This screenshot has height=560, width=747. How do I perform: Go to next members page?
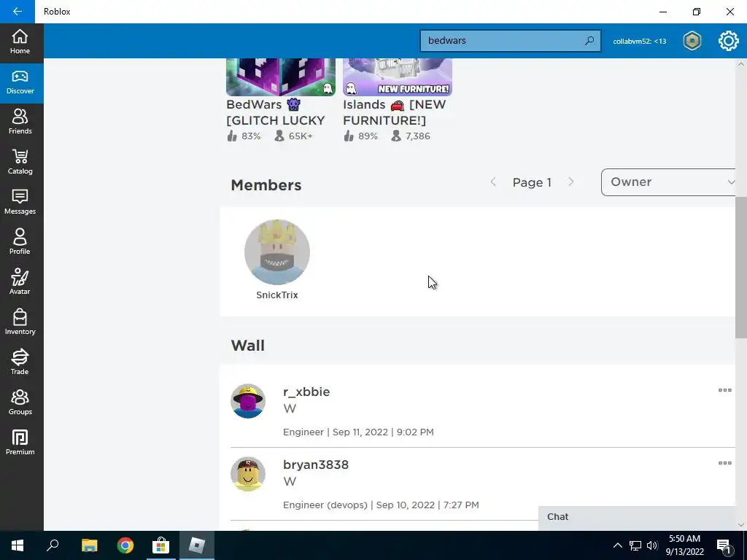coord(570,182)
